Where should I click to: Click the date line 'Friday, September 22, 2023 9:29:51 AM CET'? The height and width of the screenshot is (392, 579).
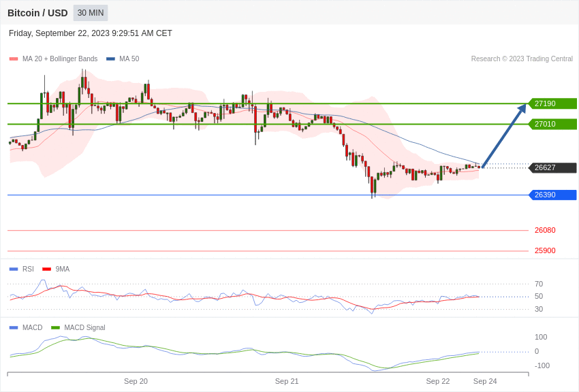tap(91, 33)
